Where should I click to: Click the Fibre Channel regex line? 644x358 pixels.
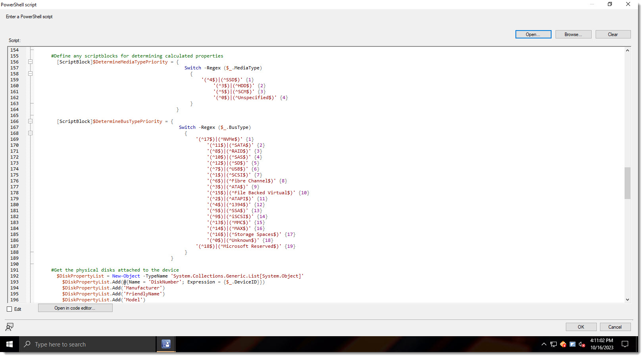point(247,181)
